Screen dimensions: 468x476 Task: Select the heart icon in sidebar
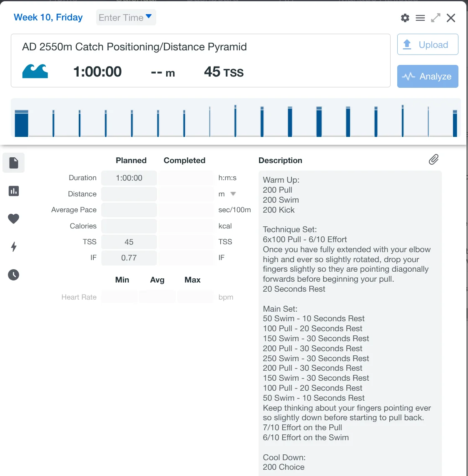click(x=14, y=218)
